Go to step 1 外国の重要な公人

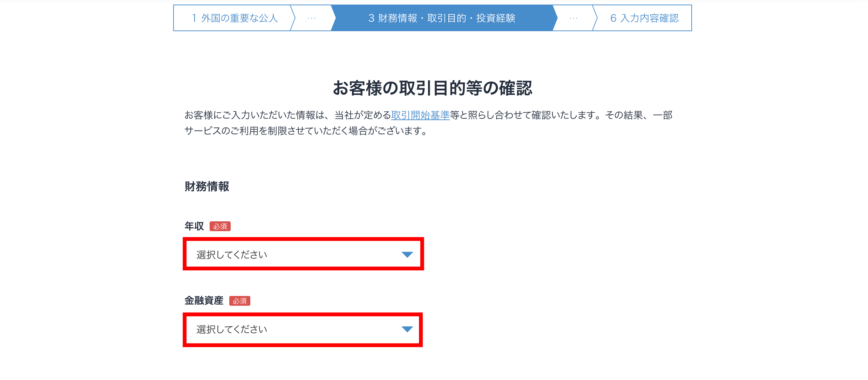point(235,18)
